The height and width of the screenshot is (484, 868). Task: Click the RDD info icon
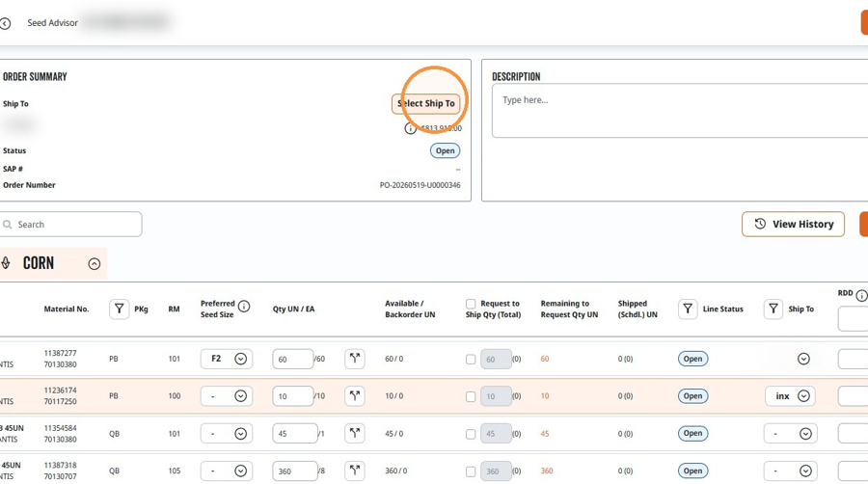[x=861, y=296]
